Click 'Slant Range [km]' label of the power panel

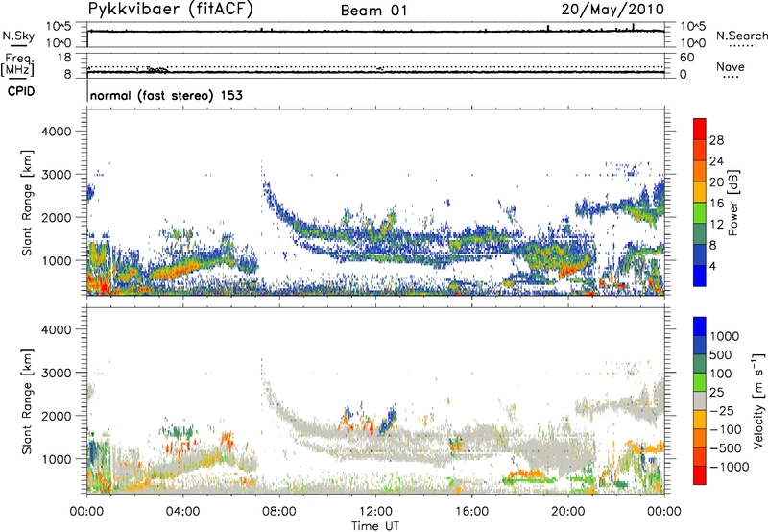pyautogui.click(x=27, y=203)
